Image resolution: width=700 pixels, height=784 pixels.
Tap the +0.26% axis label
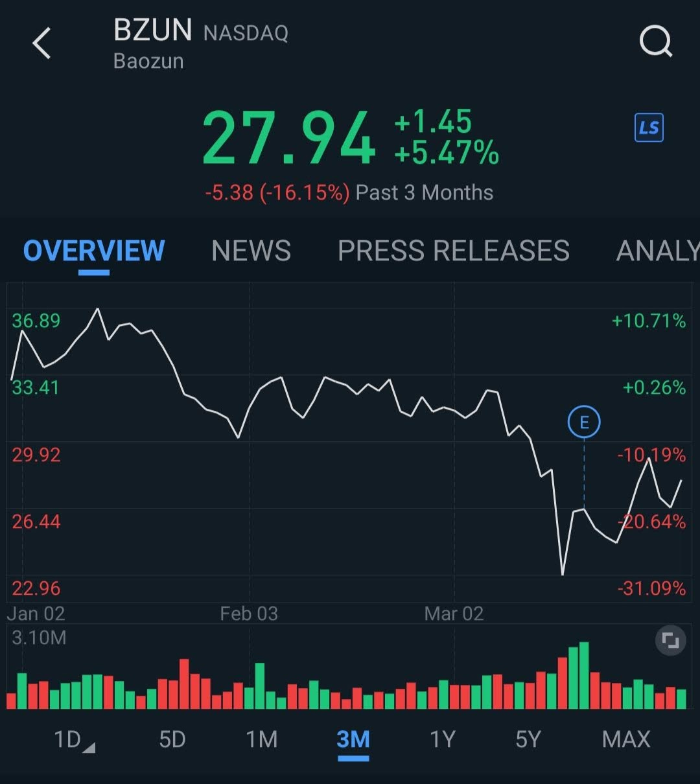[x=654, y=387]
